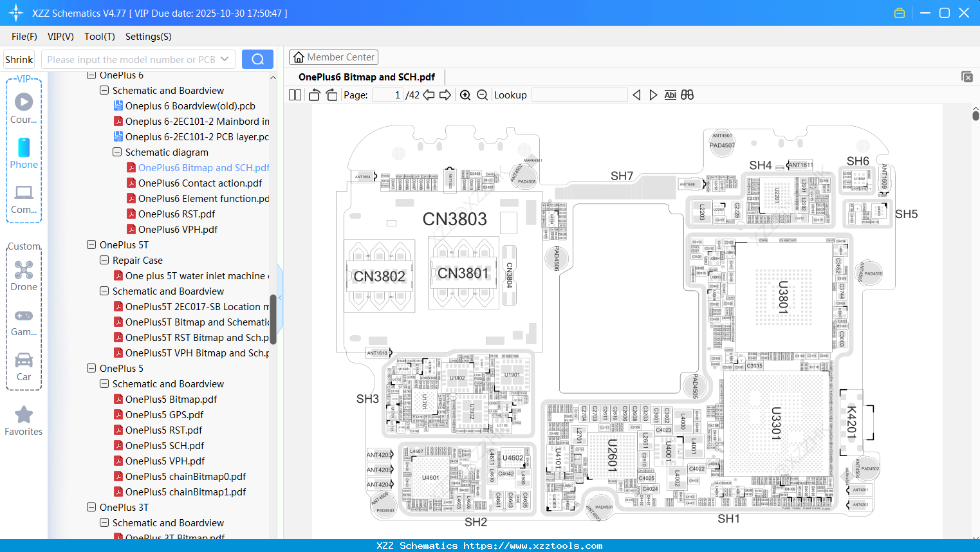Open OnePlus5 Bitmap.pdf
This screenshot has width=980, height=552.
tap(171, 400)
